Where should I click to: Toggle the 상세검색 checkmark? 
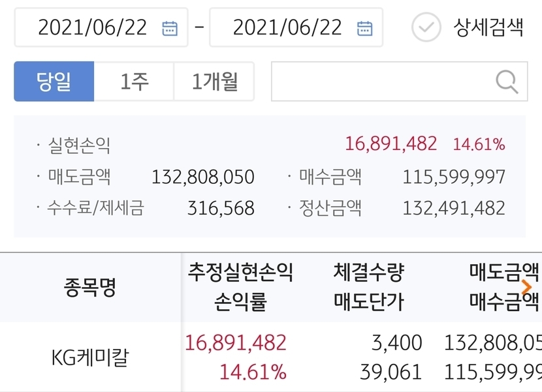[426, 27]
